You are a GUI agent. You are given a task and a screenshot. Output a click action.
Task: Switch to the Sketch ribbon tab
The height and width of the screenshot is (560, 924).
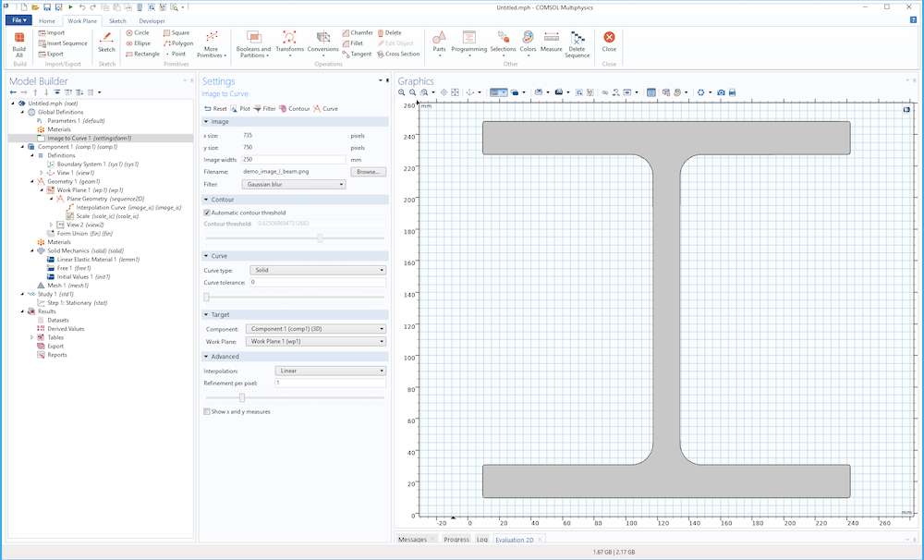[x=117, y=20]
